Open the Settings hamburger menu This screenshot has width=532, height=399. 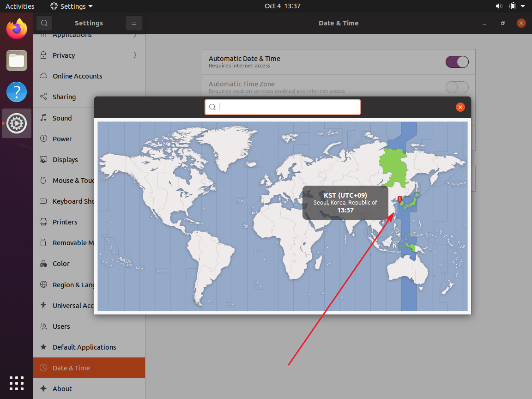pos(133,23)
